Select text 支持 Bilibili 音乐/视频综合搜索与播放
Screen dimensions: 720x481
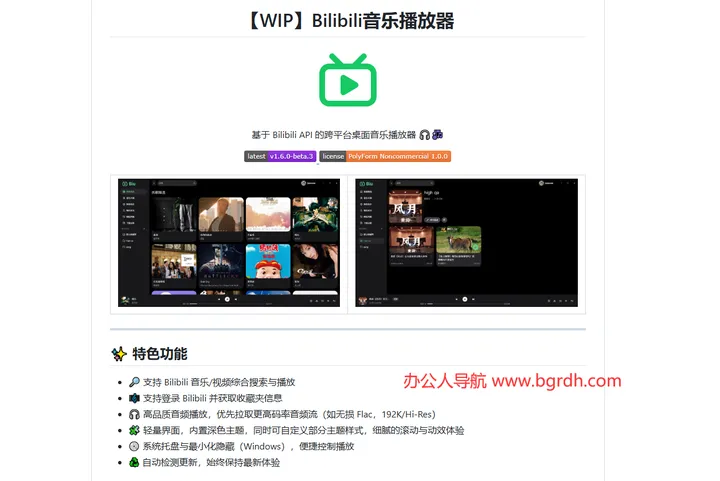point(219,382)
